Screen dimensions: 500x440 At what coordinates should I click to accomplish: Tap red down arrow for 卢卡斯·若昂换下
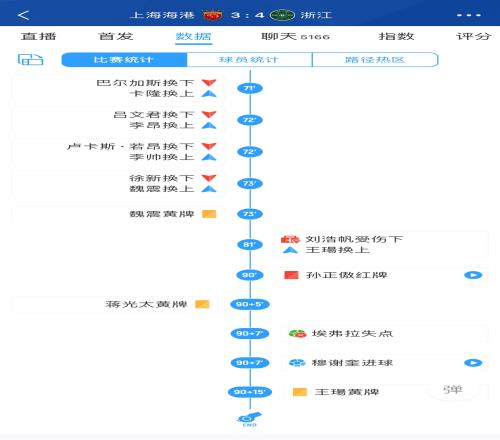pyautogui.click(x=209, y=146)
